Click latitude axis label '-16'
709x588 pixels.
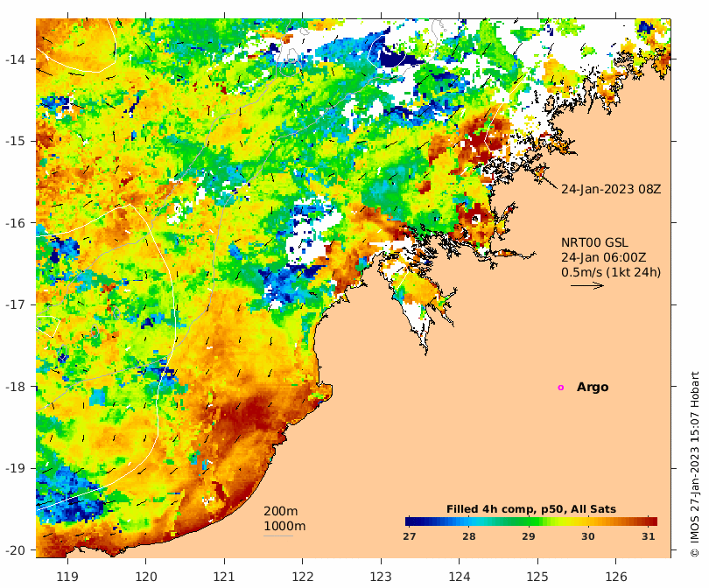click(15, 223)
